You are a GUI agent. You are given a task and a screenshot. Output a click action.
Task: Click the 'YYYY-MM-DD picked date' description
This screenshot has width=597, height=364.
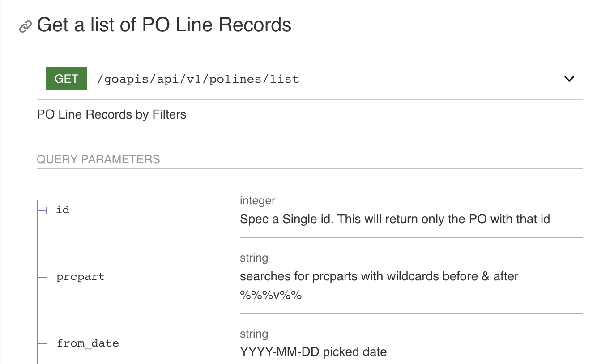[313, 352]
